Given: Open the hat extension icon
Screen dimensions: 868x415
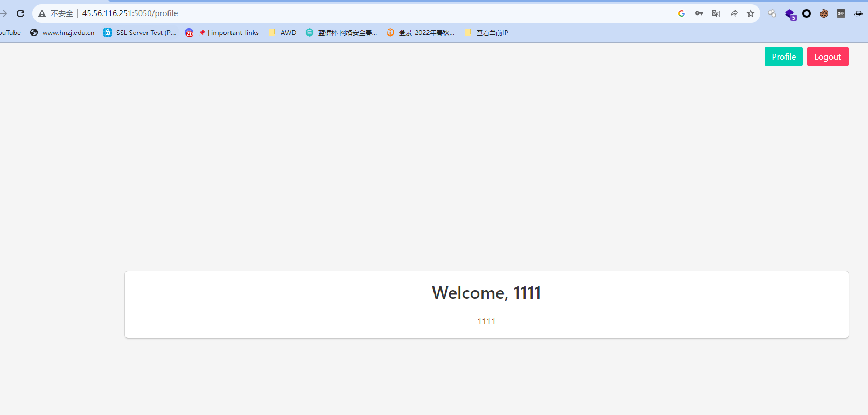Looking at the screenshot, I should pos(858,13).
